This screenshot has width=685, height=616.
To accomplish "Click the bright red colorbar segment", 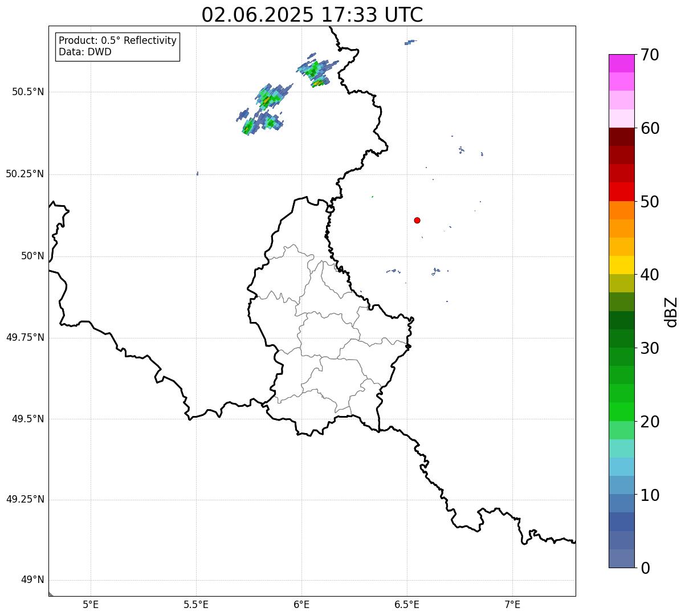I will point(622,192).
